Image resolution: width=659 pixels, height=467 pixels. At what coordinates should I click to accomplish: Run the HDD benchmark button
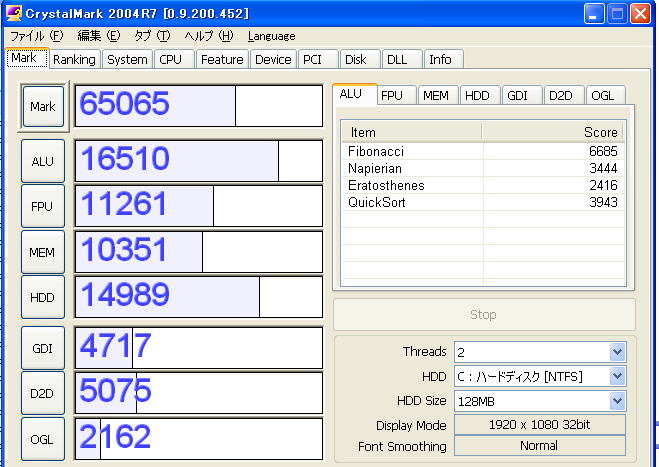(43, 297)
